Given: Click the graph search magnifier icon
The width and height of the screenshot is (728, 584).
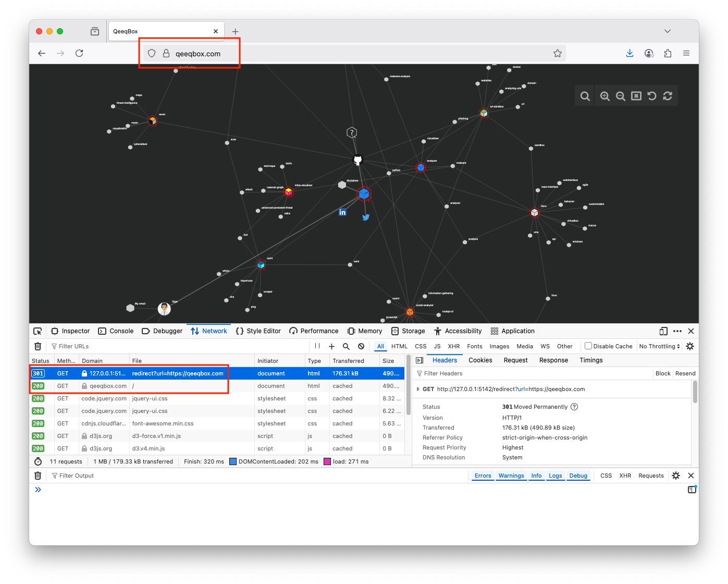Looking at the screenshot, I should tap(585, 96).
